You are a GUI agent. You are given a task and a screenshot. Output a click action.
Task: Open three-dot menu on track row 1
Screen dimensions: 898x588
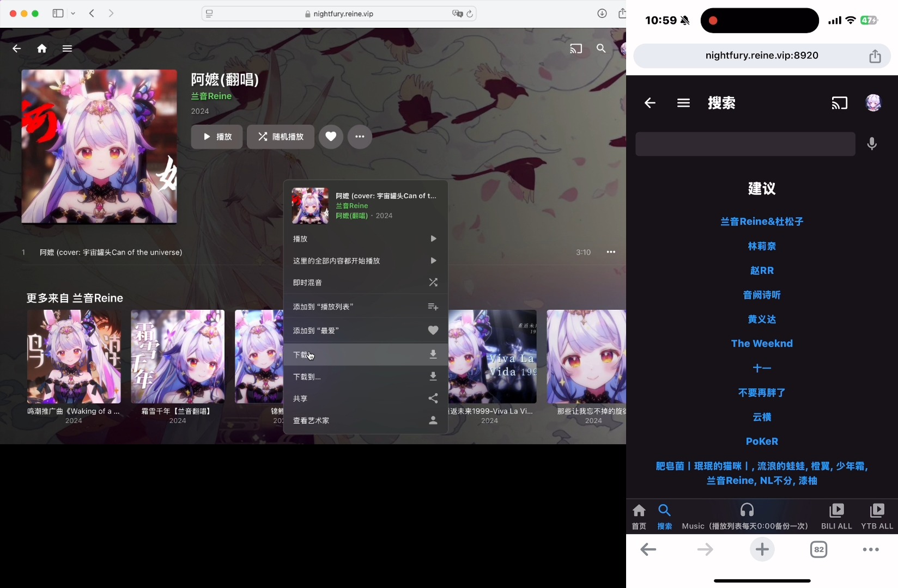tap(611, 252)
